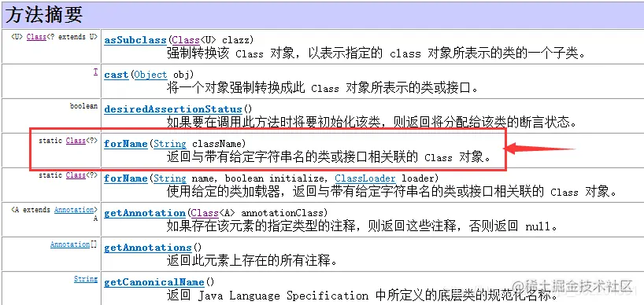Click Class<U> parameter link in asSubclass
The width and height of the screenshot is (644, 305).
186,40
